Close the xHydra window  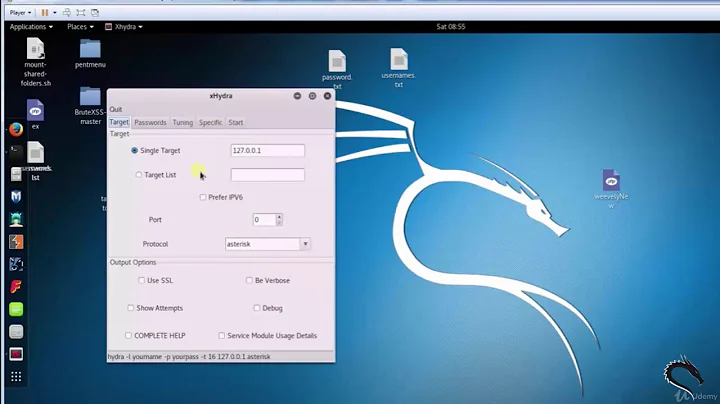click(x=327, y=96)
